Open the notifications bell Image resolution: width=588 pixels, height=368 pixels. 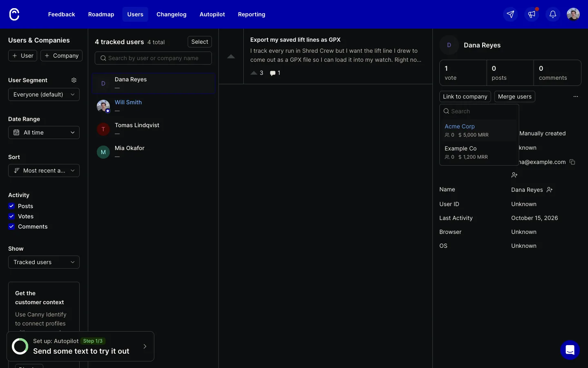pos(553,14)
